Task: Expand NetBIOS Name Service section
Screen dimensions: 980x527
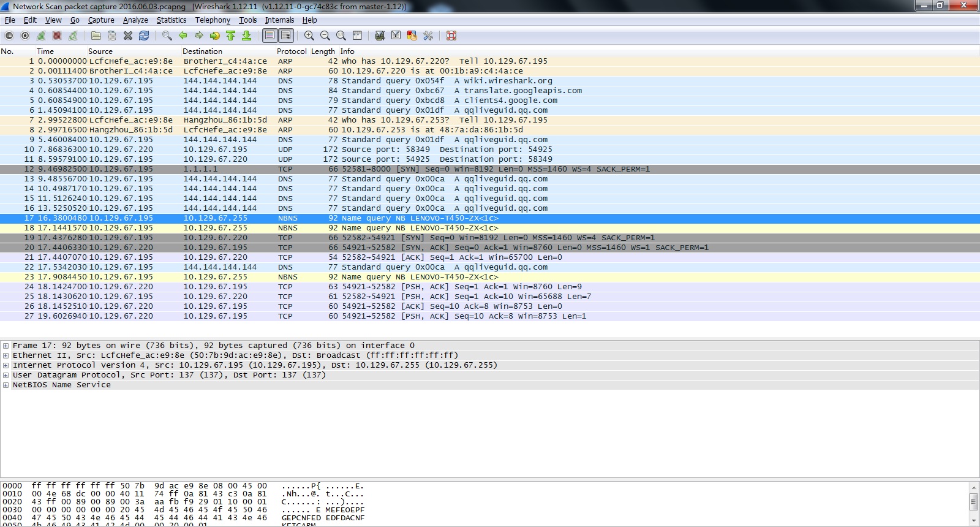Action: pyautogui.click(x=6, y=385)
